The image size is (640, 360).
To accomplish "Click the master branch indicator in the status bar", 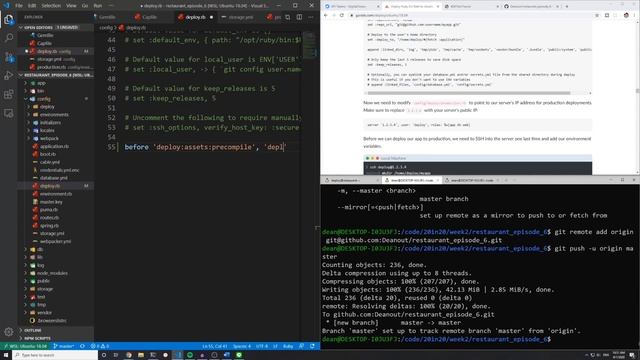I will [64, 346].
